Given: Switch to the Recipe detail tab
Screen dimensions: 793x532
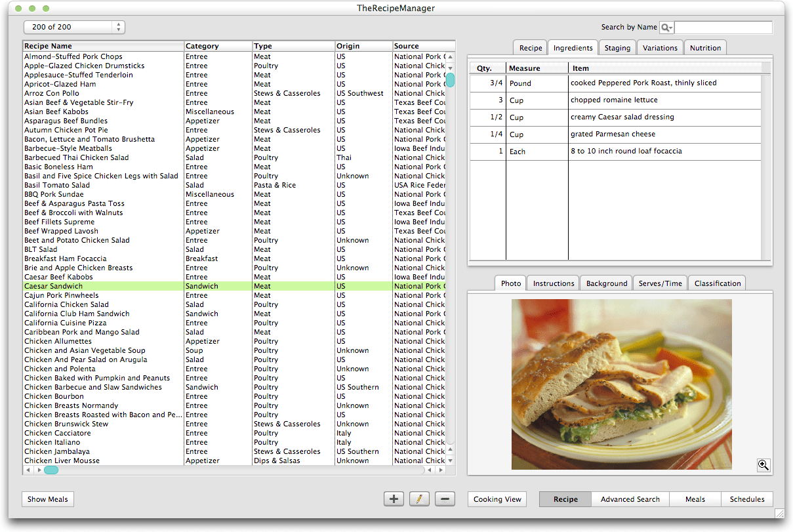Looking at the screenshot, I should pos(531,48).
